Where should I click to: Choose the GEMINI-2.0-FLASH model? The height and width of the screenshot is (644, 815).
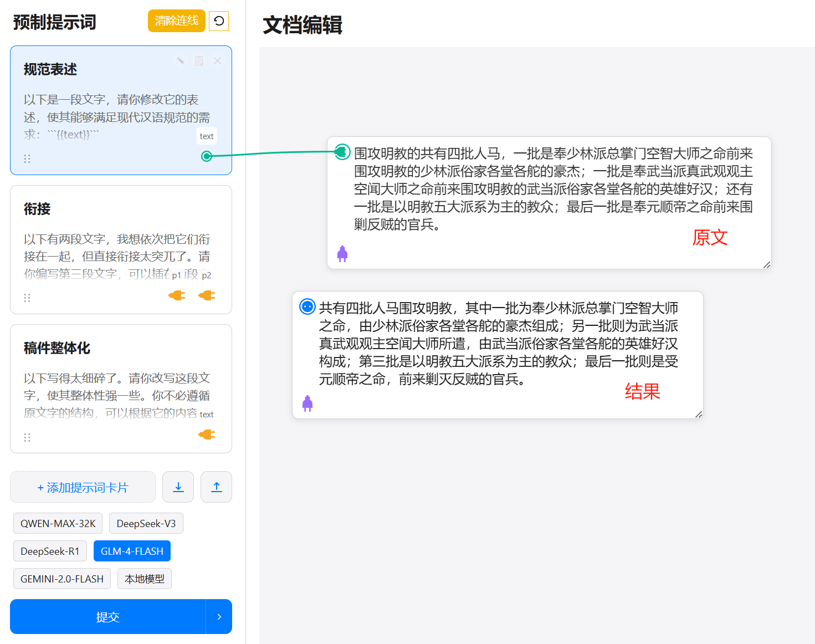(x=62, y=579)
